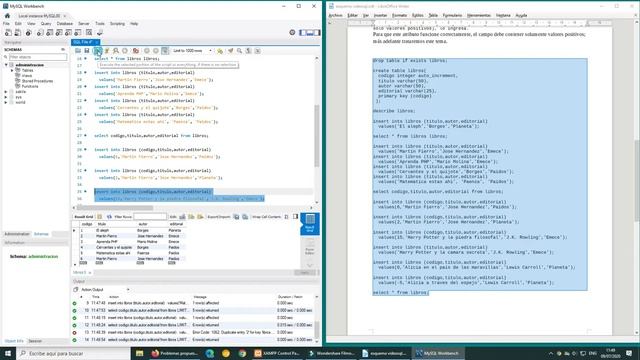The width and height of the screenshot is (640, 360).
Task: Click the Result Grid side panel button
Action: click(x=310, y=223)
